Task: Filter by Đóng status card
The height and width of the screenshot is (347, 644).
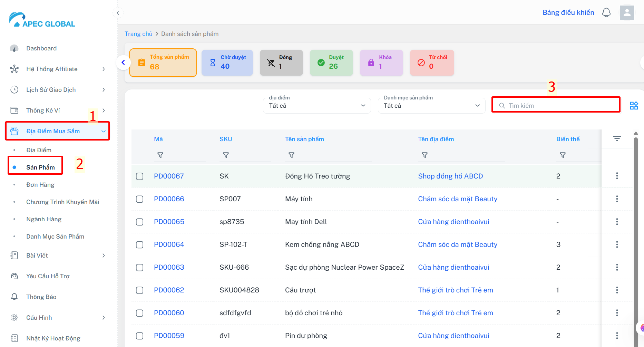Action: click(x=281, y=62)
